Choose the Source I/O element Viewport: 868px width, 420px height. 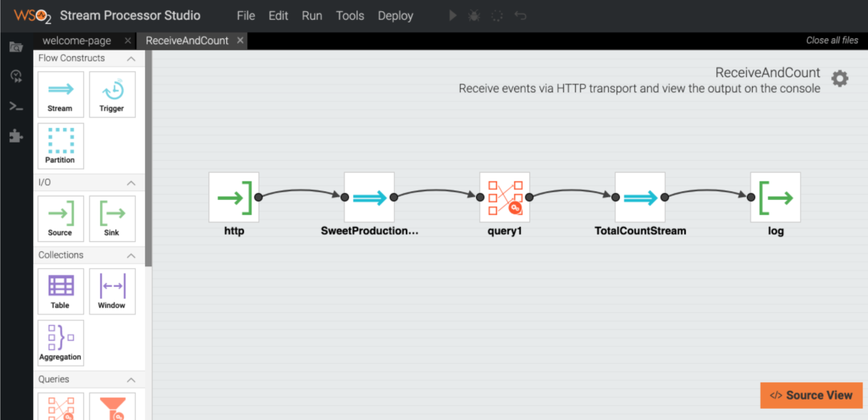[60, 218]
